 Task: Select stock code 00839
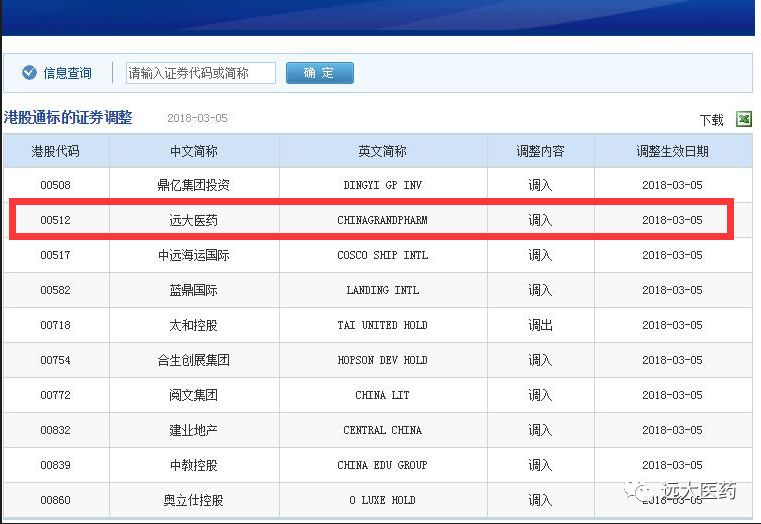(55, 465)
